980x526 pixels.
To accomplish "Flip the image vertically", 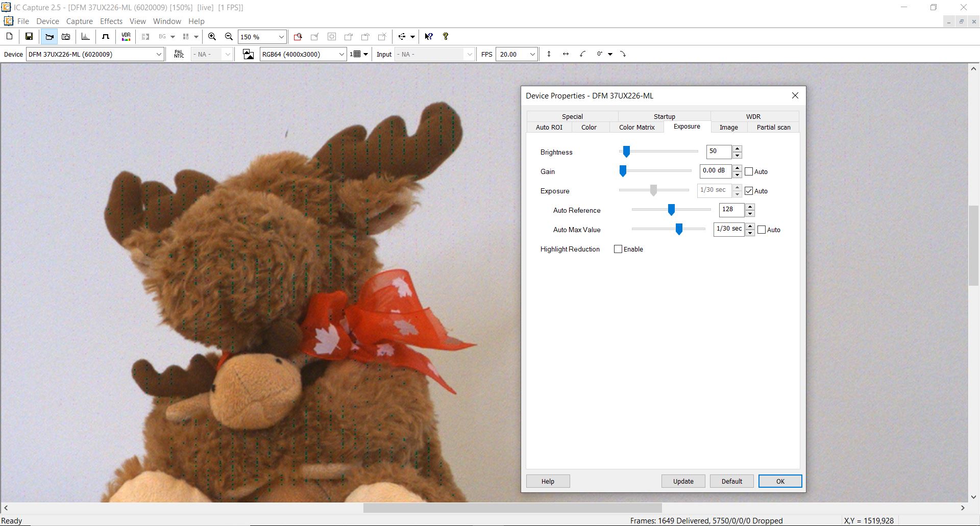I will click(549, 54).
